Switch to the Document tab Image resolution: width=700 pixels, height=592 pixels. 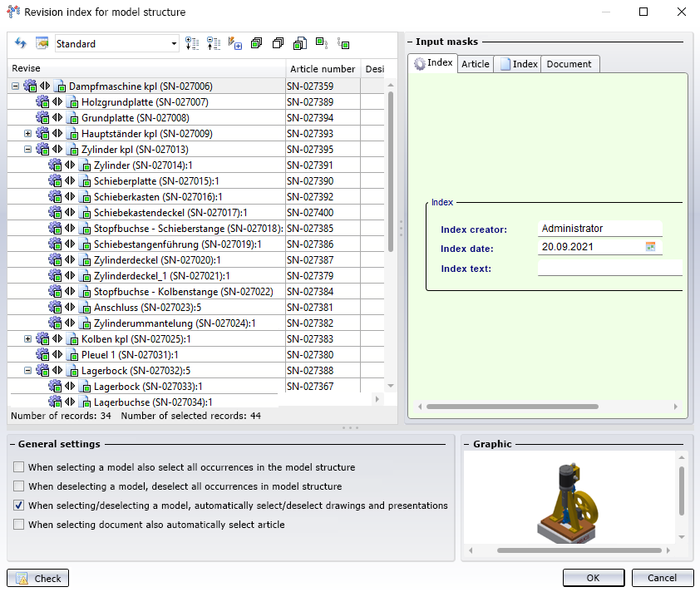[569, 64]
